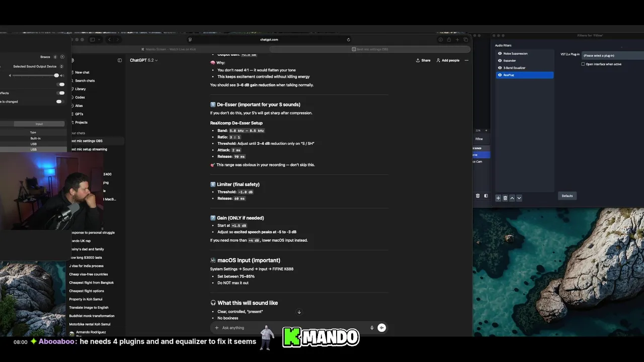Click scroll-to-bottom arrow in chat
This screenshot has width=644, height=362.
pos(299,312)
